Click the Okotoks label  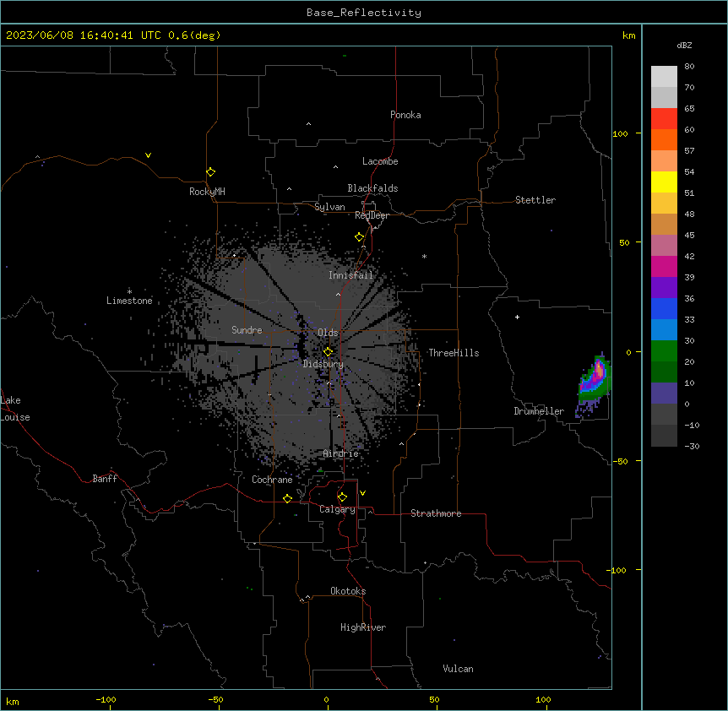coord(348,591)
